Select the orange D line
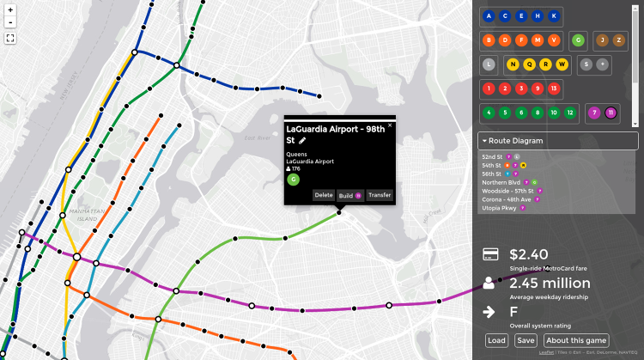The height and width of the screenshot is (360, 644). point(505,40)
